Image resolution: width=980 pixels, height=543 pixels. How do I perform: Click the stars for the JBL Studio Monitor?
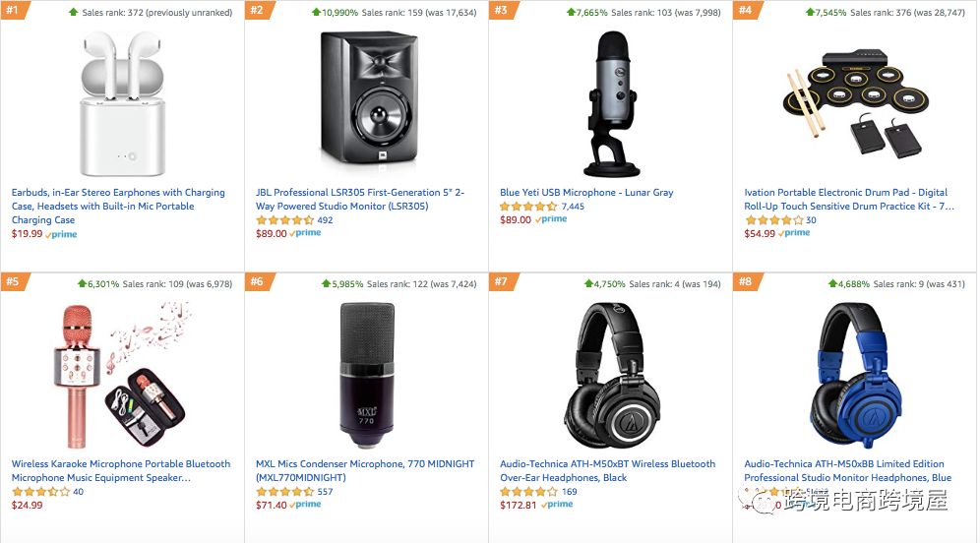click(x=284, y=220)
